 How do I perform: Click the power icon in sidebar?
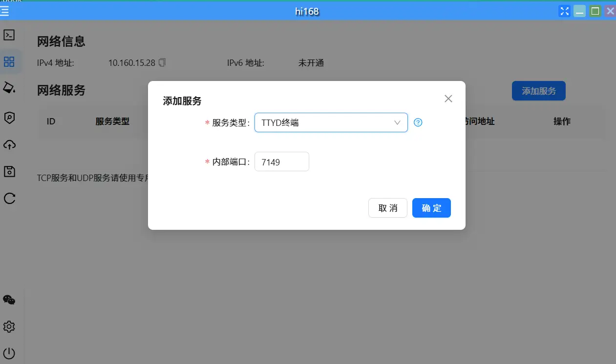click(9, 353)
